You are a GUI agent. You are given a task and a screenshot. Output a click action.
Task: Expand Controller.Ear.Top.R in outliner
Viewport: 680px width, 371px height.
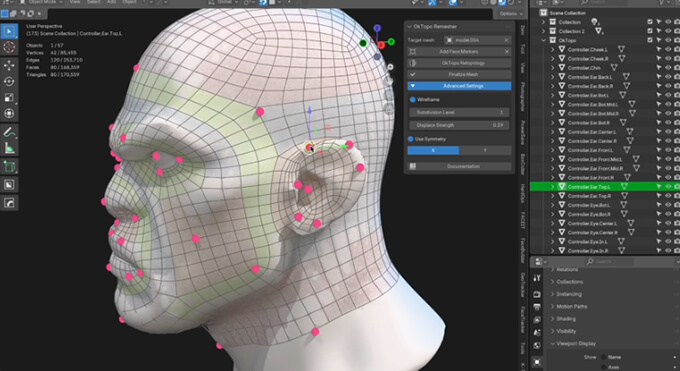click(552, 196)
